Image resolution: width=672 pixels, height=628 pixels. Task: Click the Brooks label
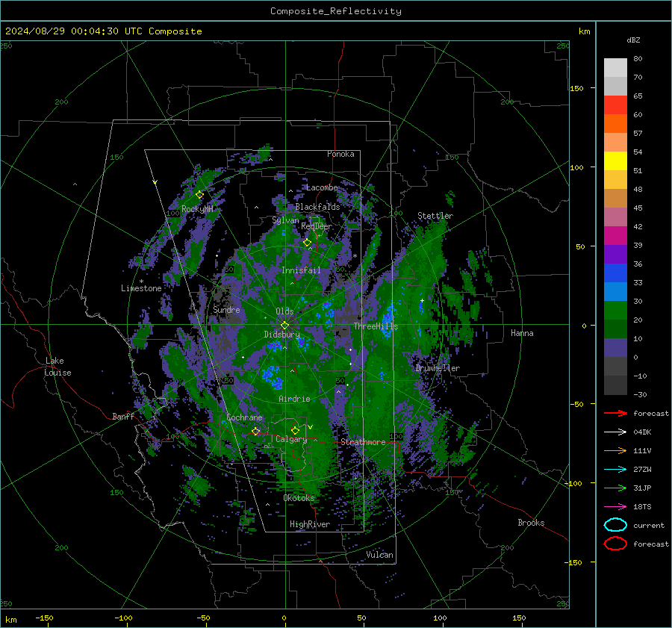pos(531,523)
